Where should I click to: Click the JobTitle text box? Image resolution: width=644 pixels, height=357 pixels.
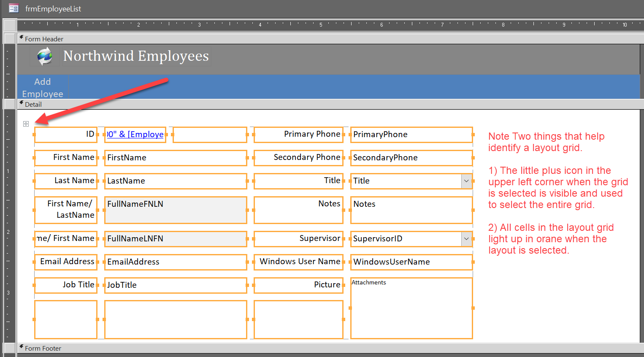click(176, 285)
